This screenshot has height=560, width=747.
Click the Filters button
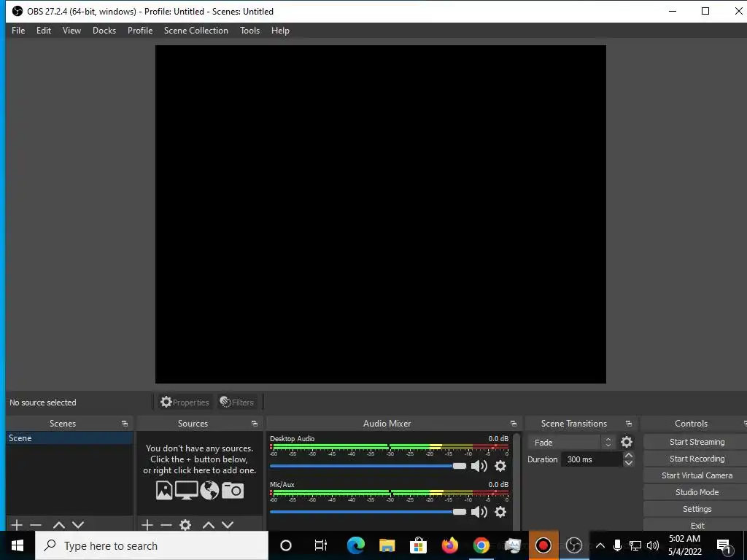coord(237,402)
